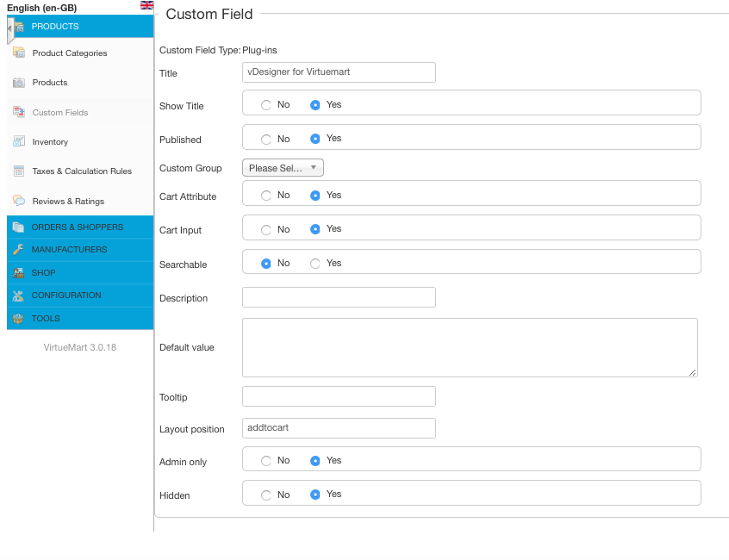
Task: Click the Product Categories folder icon
Action: pyautogui.click(x=19, y=53)
